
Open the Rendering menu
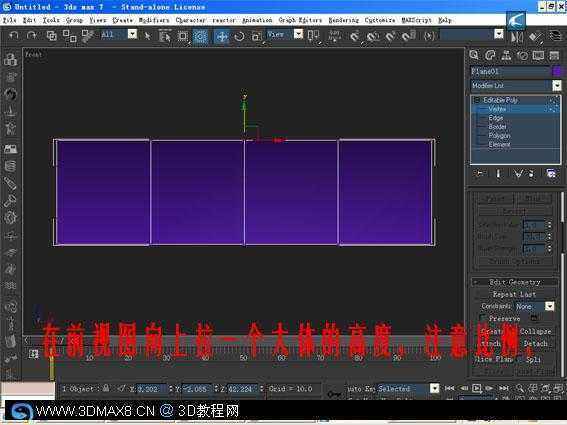344,20
